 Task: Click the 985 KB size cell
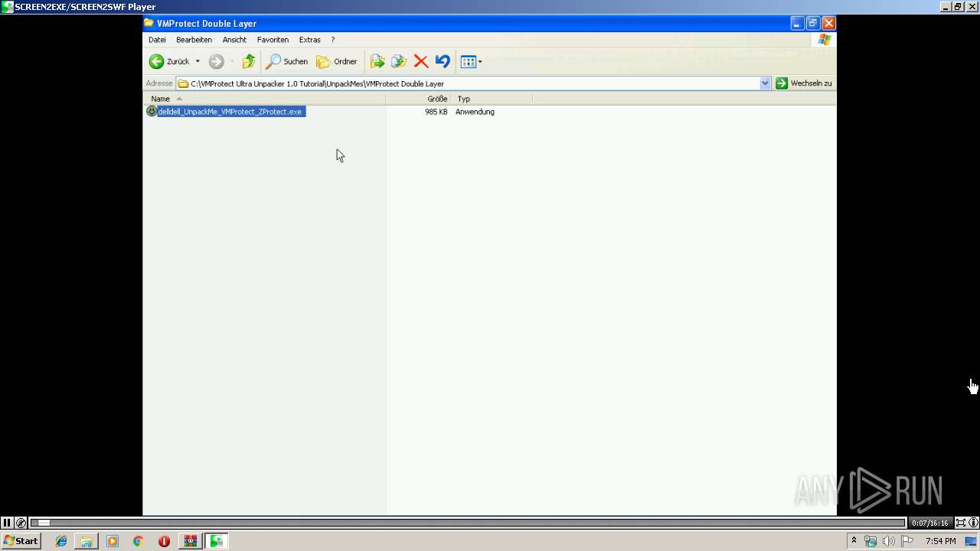click(436, 112)
